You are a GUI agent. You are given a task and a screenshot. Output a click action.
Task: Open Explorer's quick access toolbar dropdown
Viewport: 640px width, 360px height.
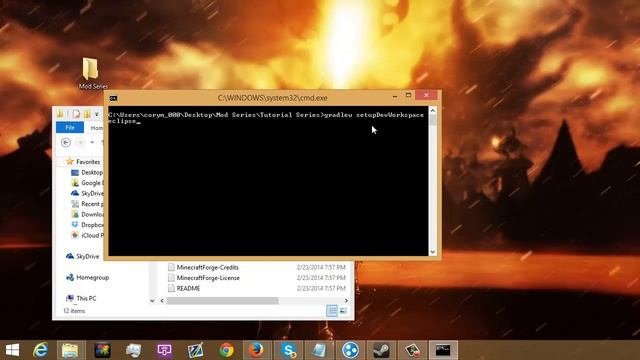(97, 114)
